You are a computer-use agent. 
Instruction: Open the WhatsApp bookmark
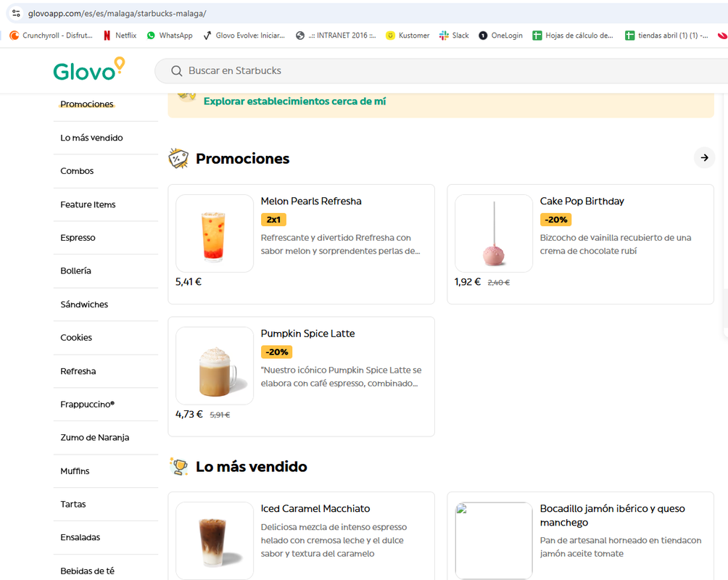[170, 36]
